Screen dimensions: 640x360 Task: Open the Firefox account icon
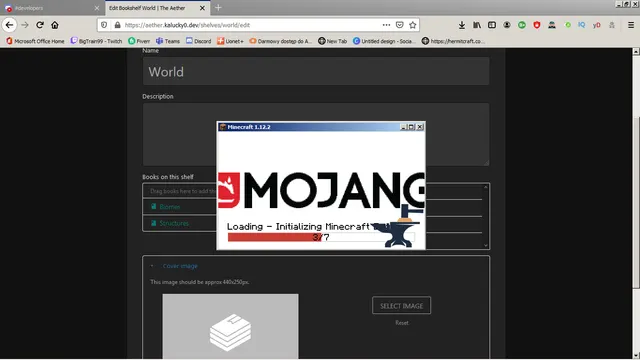pyautogui.click(x=507, y=25)
